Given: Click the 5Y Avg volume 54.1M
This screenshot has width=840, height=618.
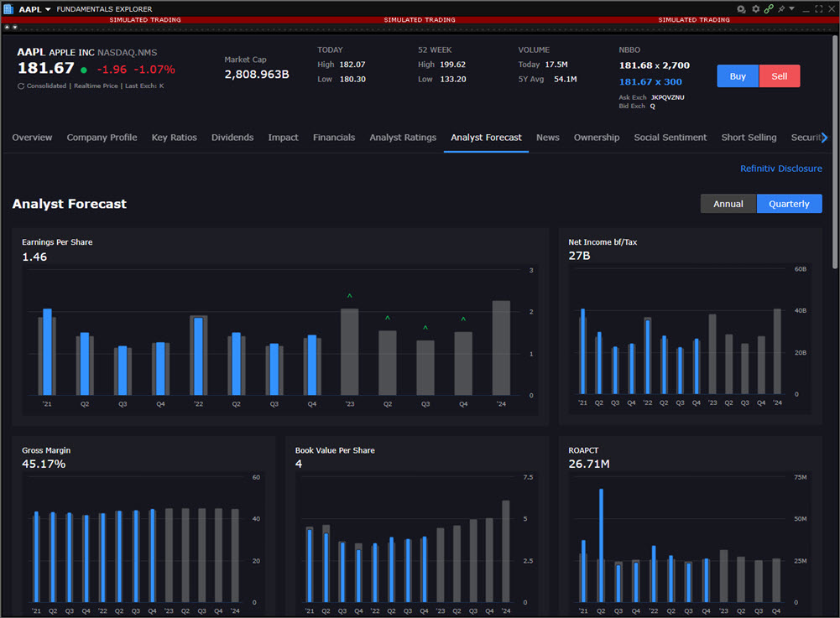Looking at the screenshot, I should (566, 80).
